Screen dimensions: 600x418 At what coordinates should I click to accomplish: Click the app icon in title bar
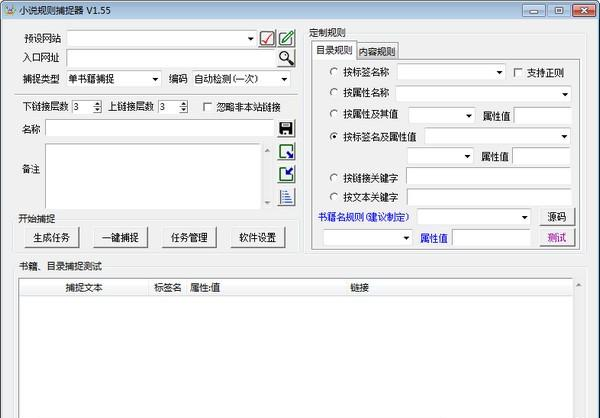[10, 10]
